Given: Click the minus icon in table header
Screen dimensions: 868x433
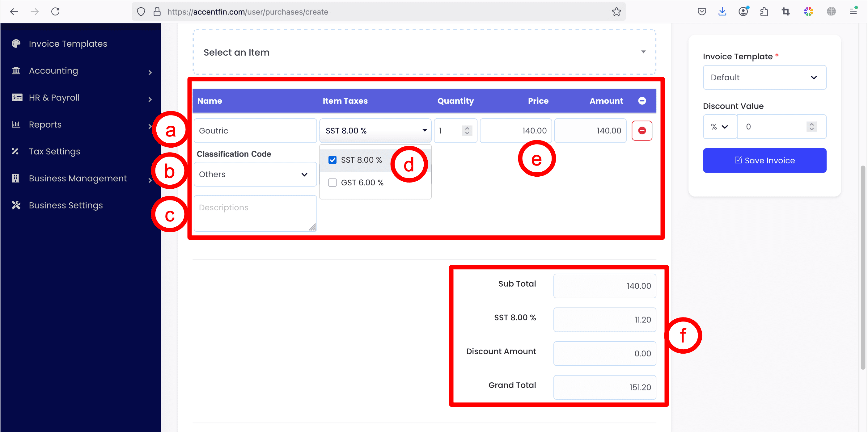Looking at the screenshot, I should click(641, 101).
